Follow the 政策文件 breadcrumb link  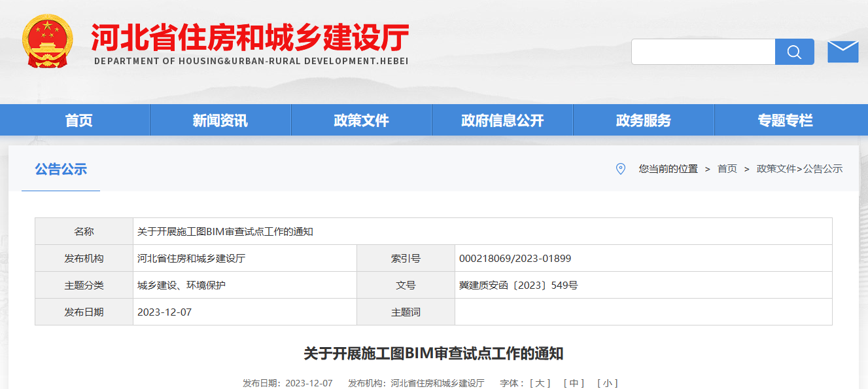coord(776,169)
